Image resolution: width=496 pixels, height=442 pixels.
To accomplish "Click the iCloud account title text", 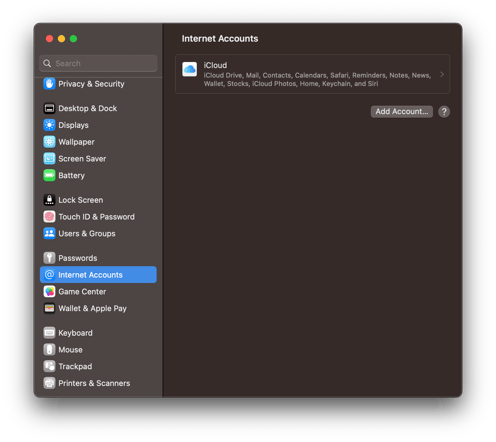I will (215, 65).
